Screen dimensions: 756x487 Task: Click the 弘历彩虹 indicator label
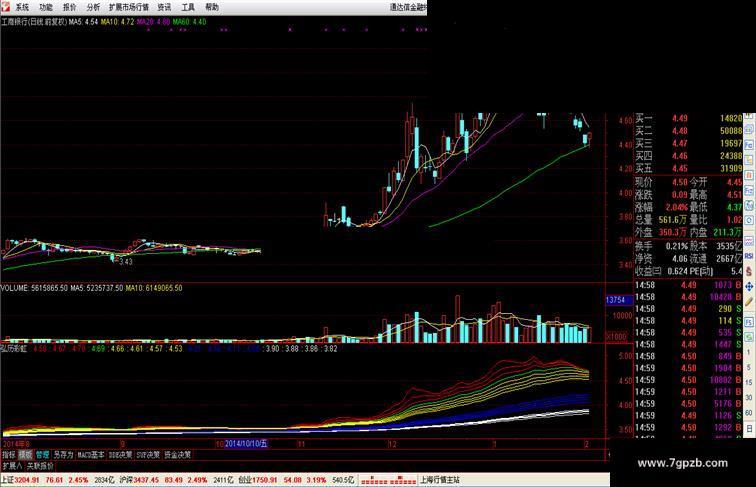coord(14,348)
